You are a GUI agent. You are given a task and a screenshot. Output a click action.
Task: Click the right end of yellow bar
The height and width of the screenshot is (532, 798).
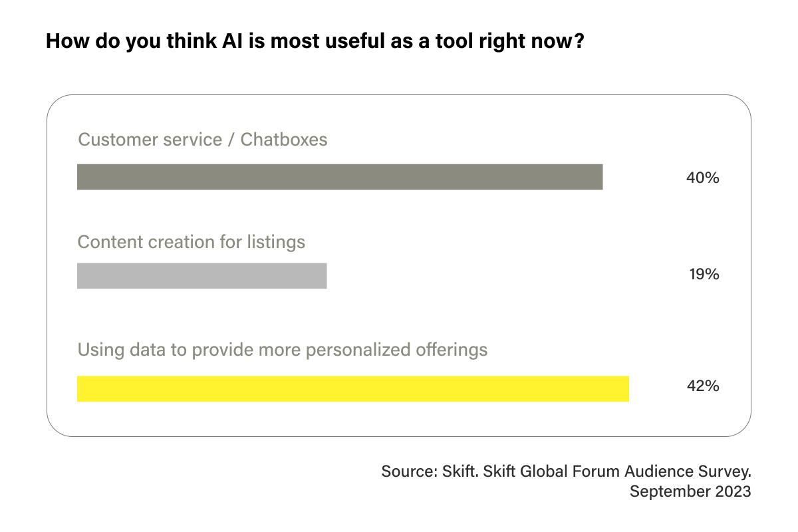[626, 389]
